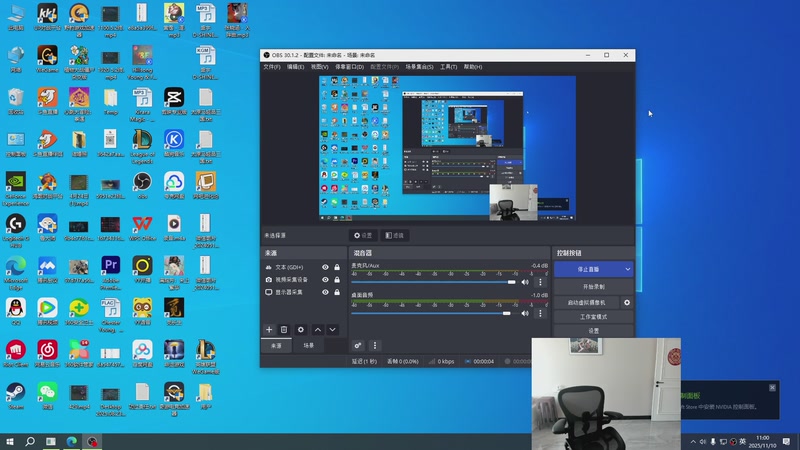This screenshot has height=450, width=800.
Task: Open mixer panel three-dot menu
Action: (375, 345)
